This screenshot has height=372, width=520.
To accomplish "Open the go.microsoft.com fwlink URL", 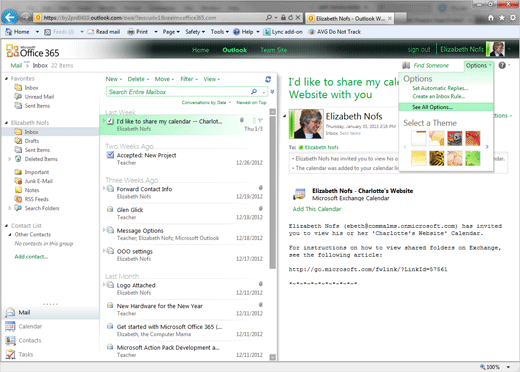I will click(x=368, y=269).
